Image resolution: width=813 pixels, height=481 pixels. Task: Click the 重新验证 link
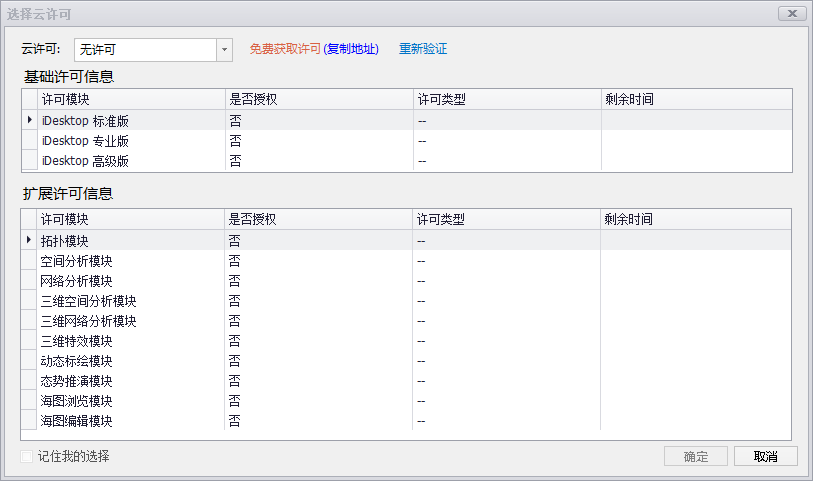423,49
